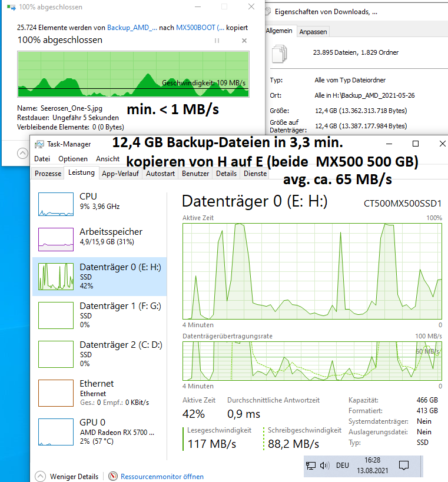
Task: Click the multiple files icon in properties
Action: coord(280,54)
